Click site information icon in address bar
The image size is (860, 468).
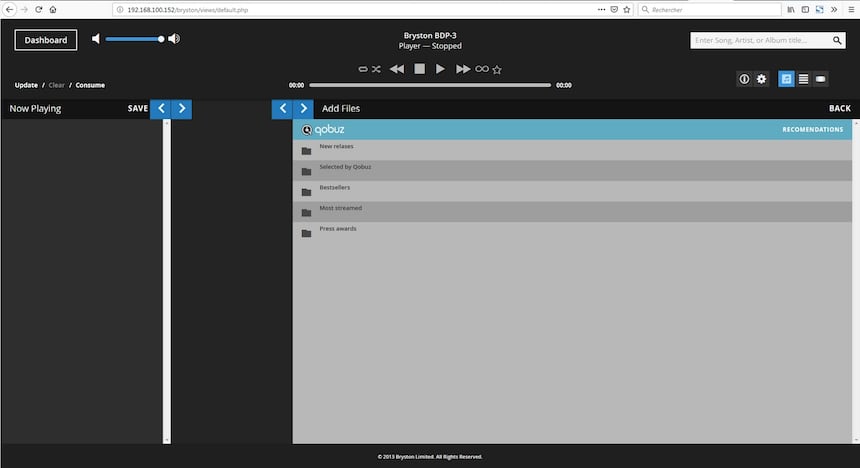tap(120, 9)
